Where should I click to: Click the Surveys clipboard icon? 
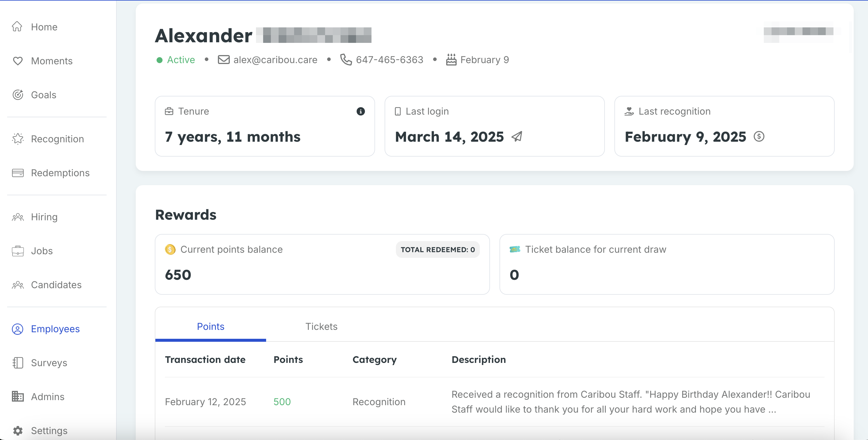[x=18, y=363]
